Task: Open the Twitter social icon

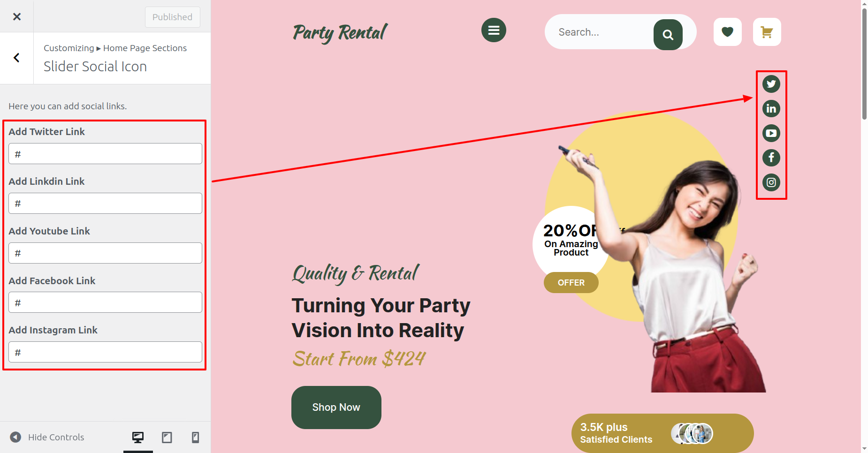Action: pyautogui.click(x=771, y=84)
